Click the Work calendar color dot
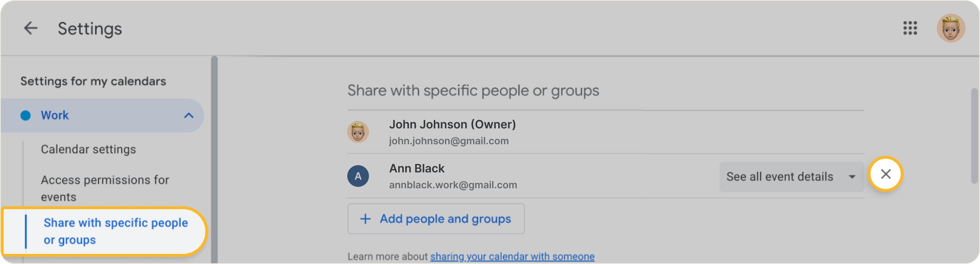The height and width of the screenshot is (264, 980). 25,115
